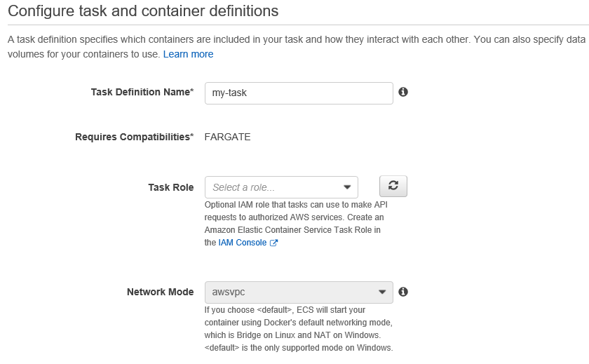
Task: Click the Requires Compatibilities label
Action: coord(134,137)
